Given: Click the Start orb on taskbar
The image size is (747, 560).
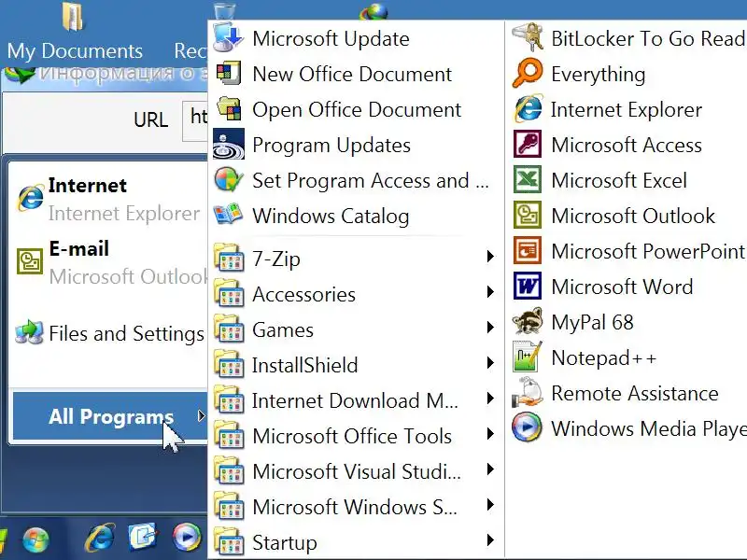Looking at the screenshot, I should [x=35, y=539].
